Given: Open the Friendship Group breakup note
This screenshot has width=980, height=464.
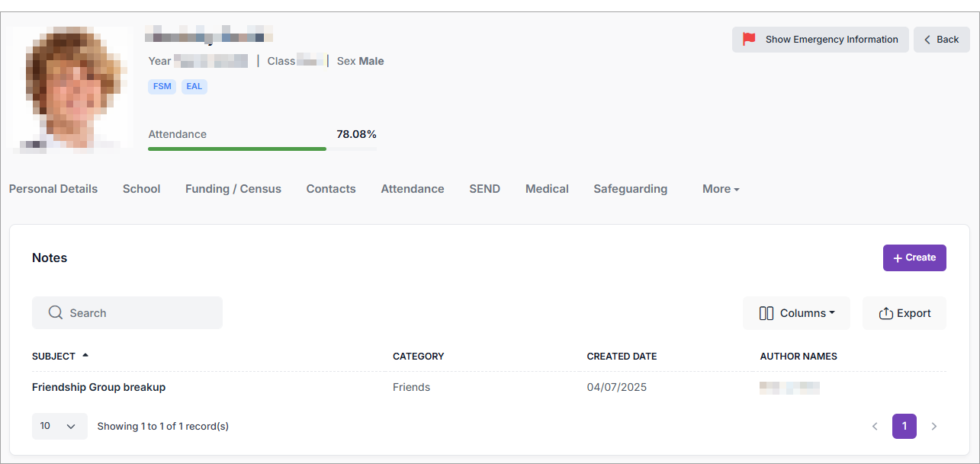Looking at the screenshot, I should (98, 387).
